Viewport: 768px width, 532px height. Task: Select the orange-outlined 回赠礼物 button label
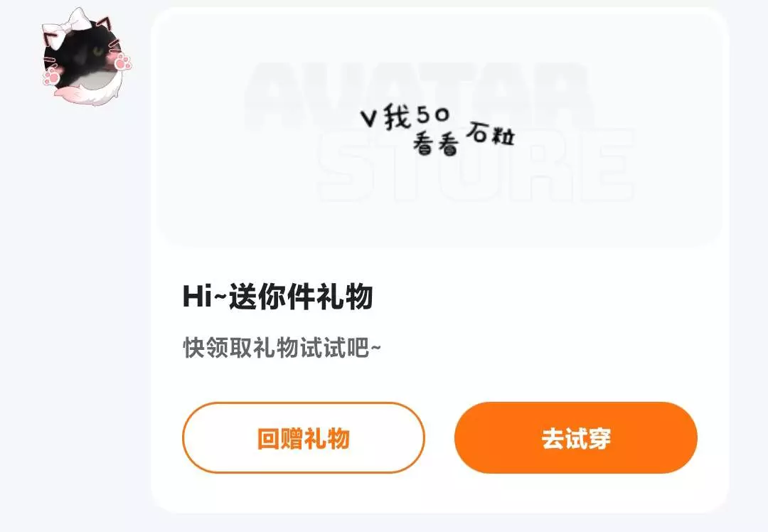pos(303,438)
